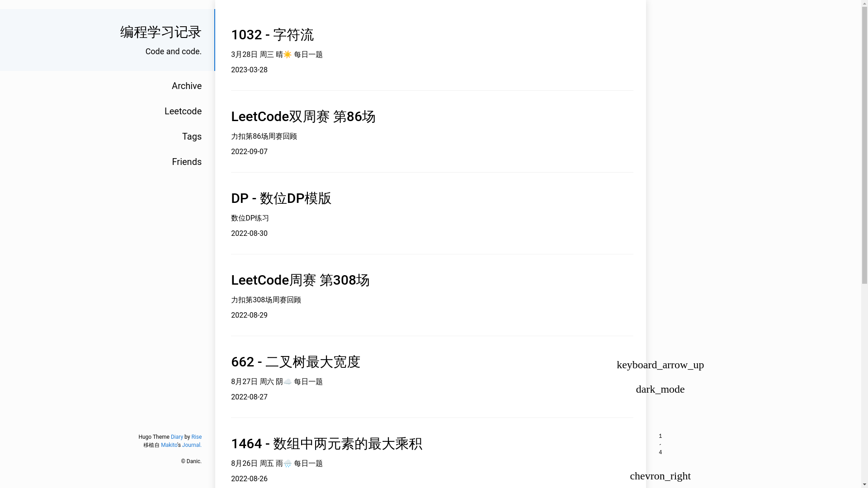Viewport: 868px width, 488px height.
Task: Toggle dark_mode theme switch
Action: point(660,389)
